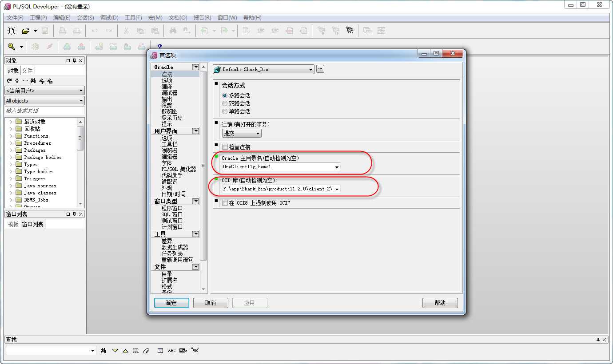Click the eraser clear highlights icon
Screen dimensions: 613x364
(147, 351)
